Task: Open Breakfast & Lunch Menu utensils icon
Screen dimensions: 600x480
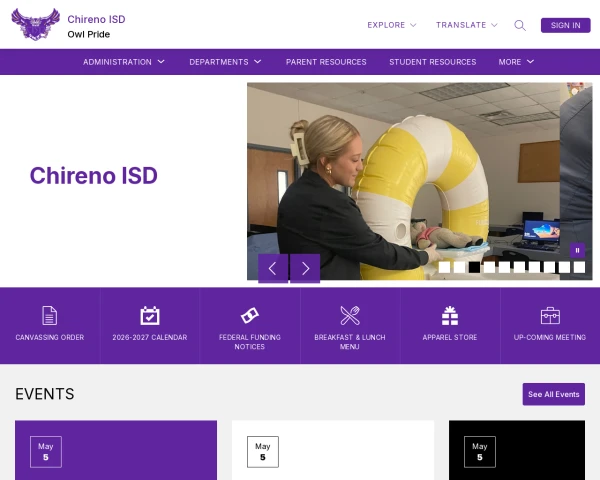Action: coord(350,315)
